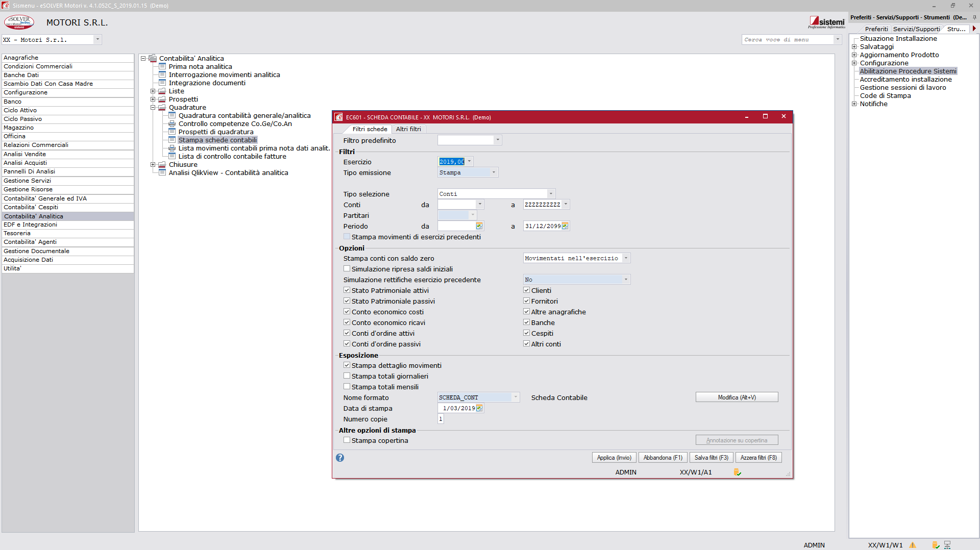The image size is (980, 550).
Task: Click the Quadrature folder icon
Action: pyautogui.click(x=162, y=107)
